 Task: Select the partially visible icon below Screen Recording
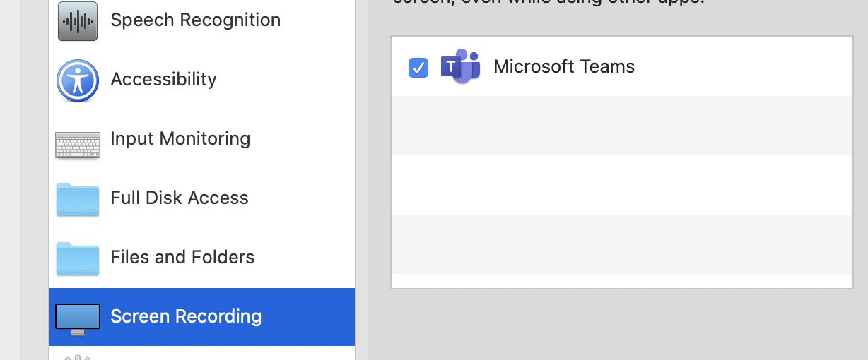pos(78,356)
